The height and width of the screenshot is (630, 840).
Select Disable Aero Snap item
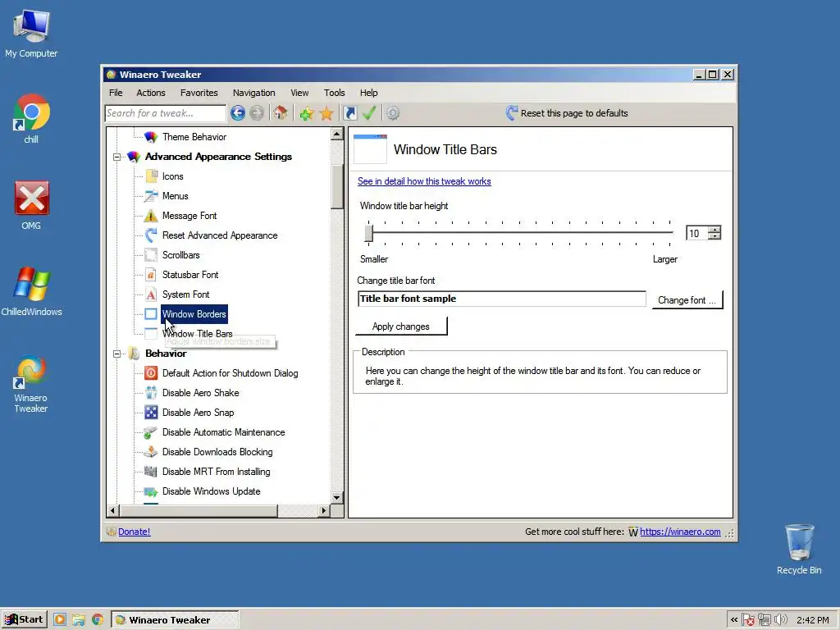198,413
